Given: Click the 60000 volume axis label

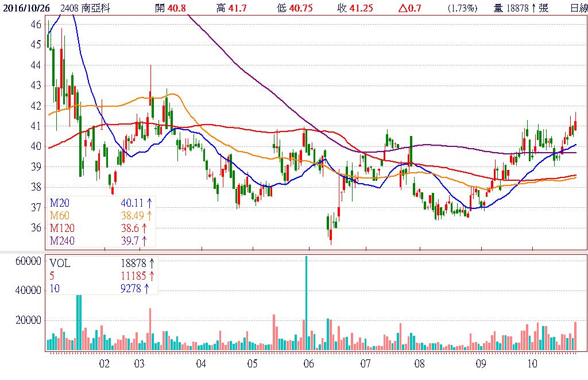Looking at the screenshot, I should click(x=27, y=261).
